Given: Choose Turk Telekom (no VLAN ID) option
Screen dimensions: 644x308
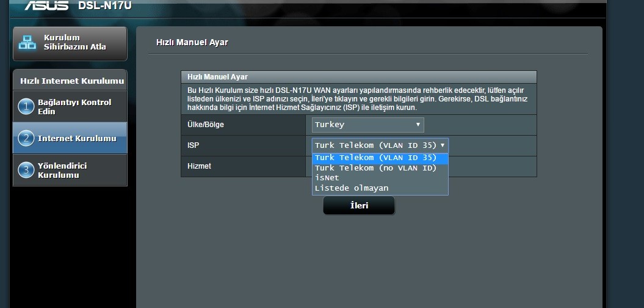Looking at the screenshot, I should coord(380,168).
